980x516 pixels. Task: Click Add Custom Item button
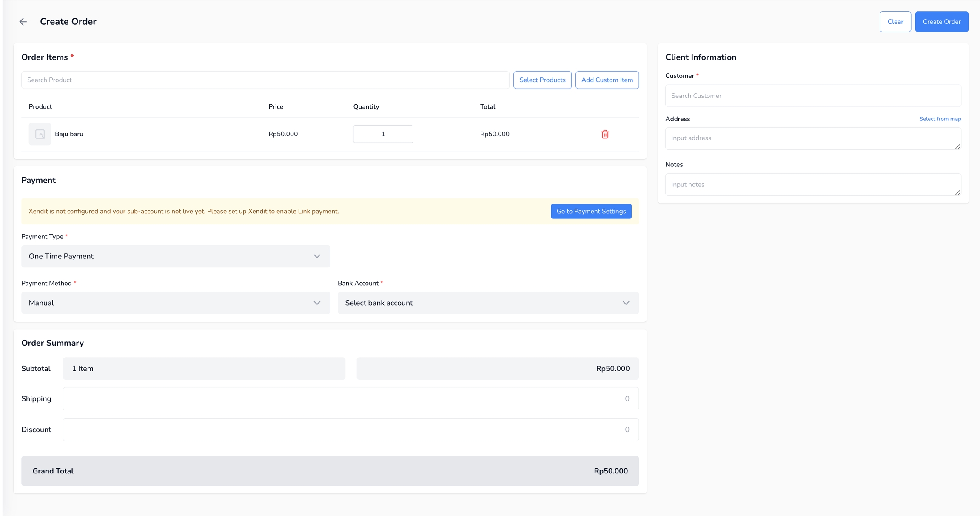[x=607, y=80]
